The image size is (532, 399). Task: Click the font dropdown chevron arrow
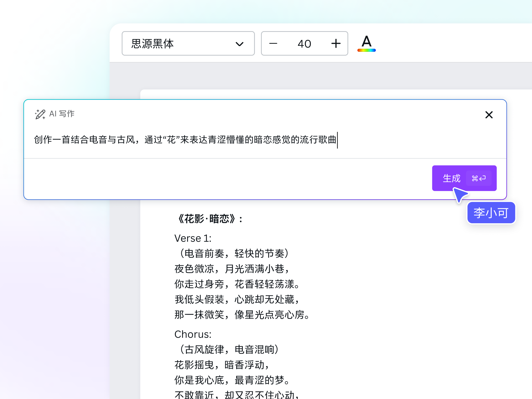[239, 44]
